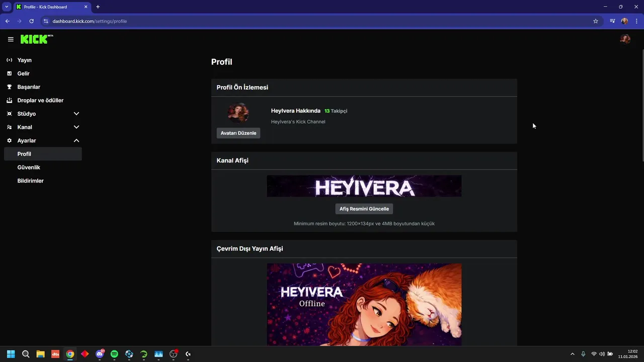Open the tab search dropdown arrow
The width and height of the screenshot is (644, 362).
7,7
